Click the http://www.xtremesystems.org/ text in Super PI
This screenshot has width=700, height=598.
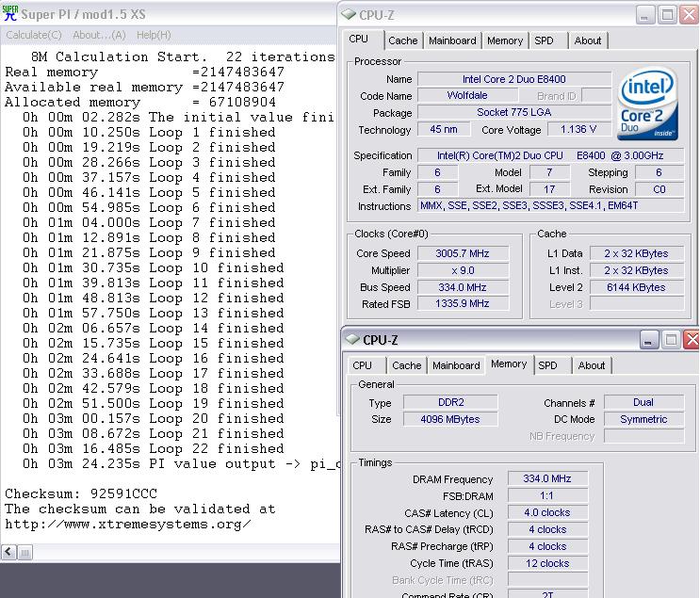click(128, 524)
